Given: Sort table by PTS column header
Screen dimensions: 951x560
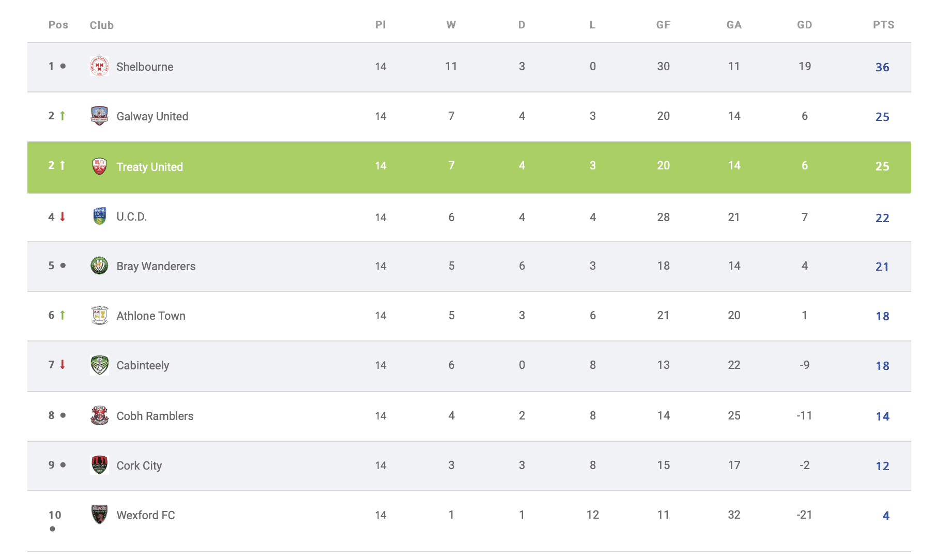Looking at the screenshot, I should tap(883, 25).
